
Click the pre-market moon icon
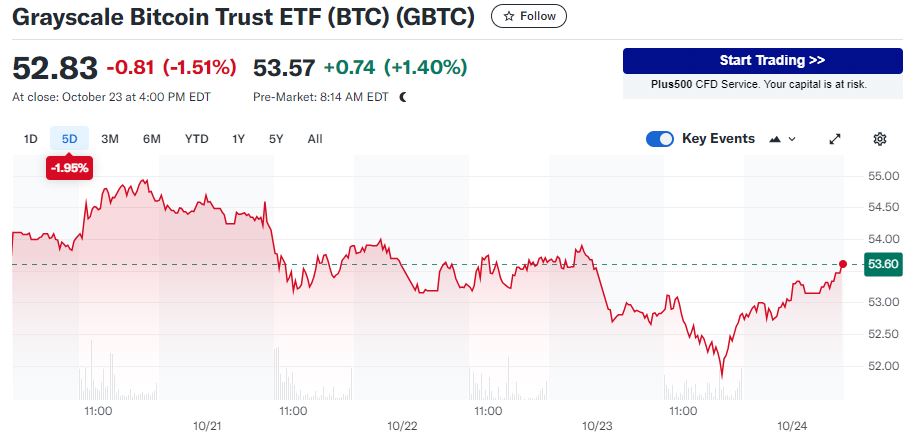coord(403,97)
